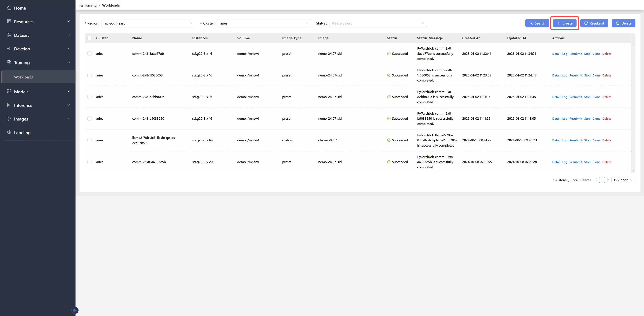The width and height of the screenshot is (644, 316).
Task: Collapse the Training menu chevron
Action: [x=68, y=62]
